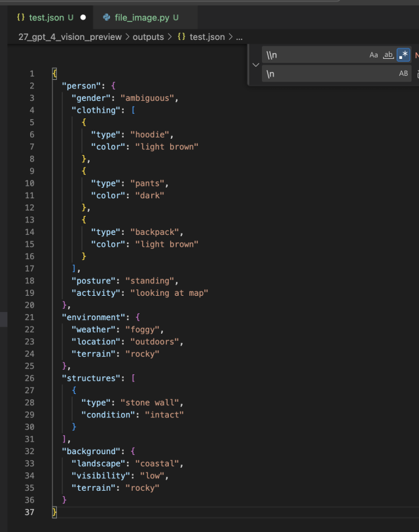Click the unsaved dot on test.json tab
The height and width of the screenshot is (532, 419).
83,17
